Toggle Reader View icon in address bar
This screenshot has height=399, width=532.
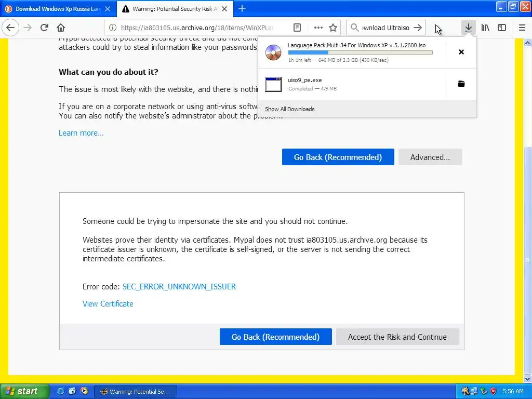[x=297, y=28]
